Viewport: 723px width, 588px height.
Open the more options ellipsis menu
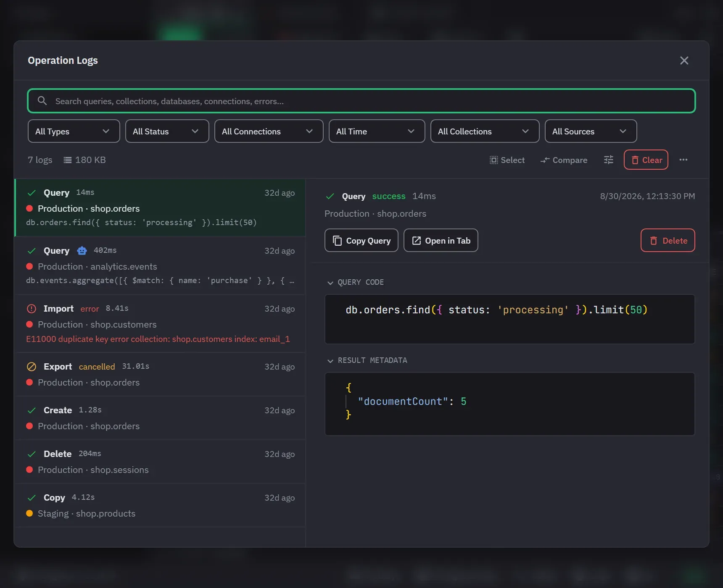[683, 160]
